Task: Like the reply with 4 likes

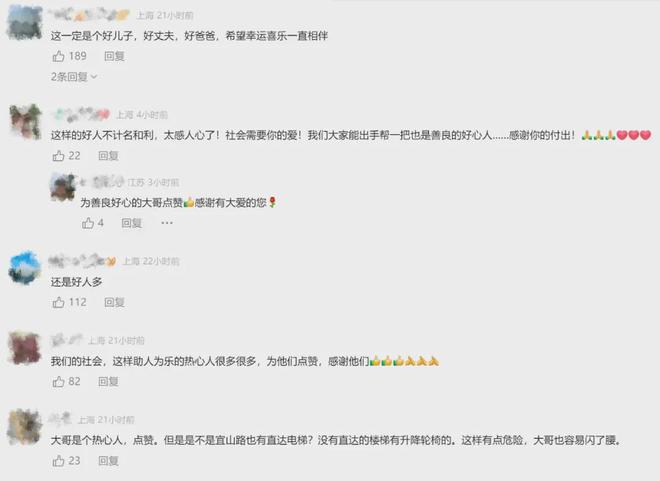Action: (x=88, y=223)
